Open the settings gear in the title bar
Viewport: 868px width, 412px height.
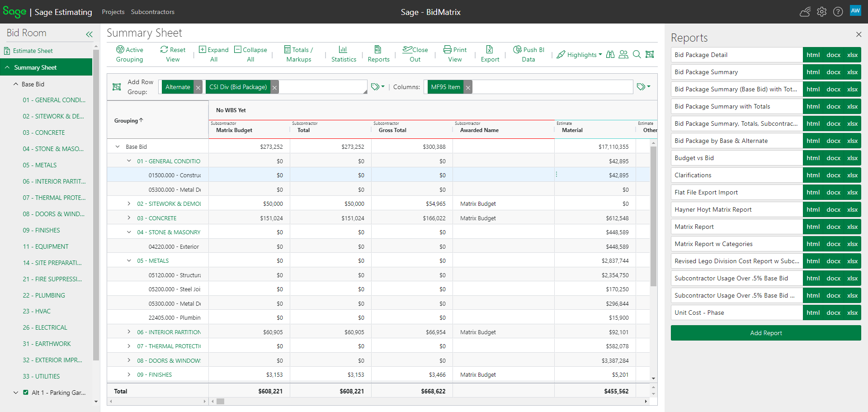click(x=822, y=11)
